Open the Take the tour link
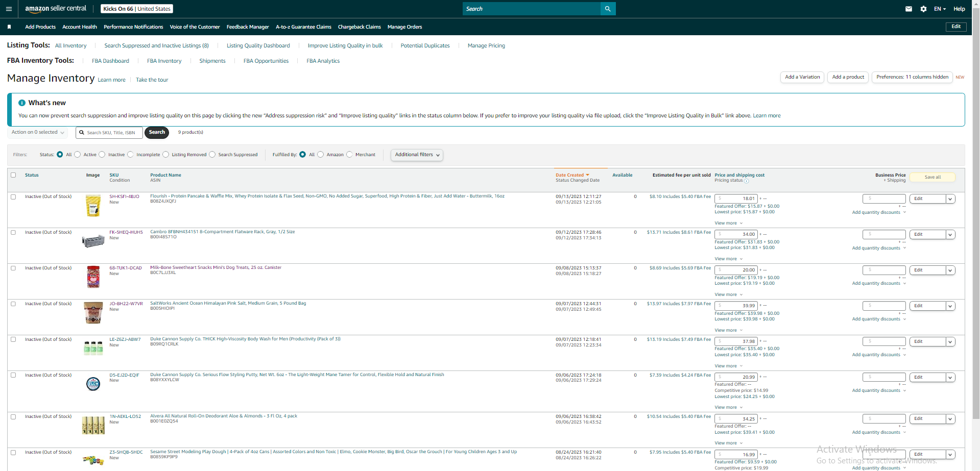This screenshot has height=471, width=980. (152, 80)
